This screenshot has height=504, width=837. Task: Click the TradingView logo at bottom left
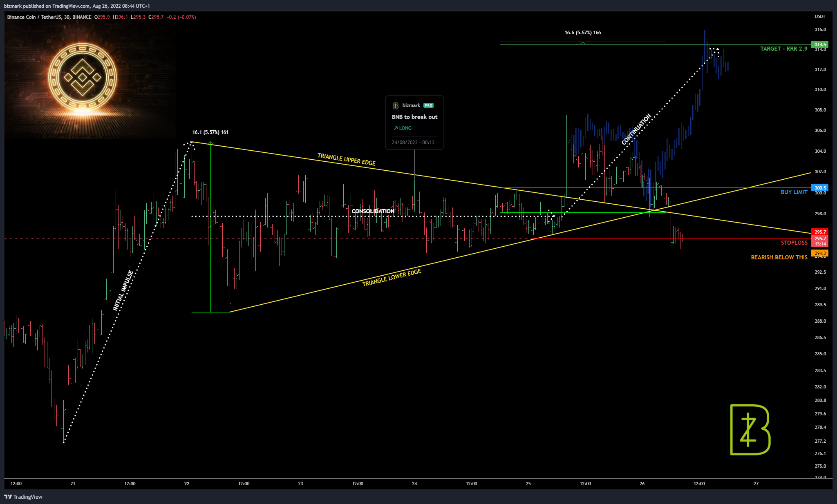pos(23,497)
